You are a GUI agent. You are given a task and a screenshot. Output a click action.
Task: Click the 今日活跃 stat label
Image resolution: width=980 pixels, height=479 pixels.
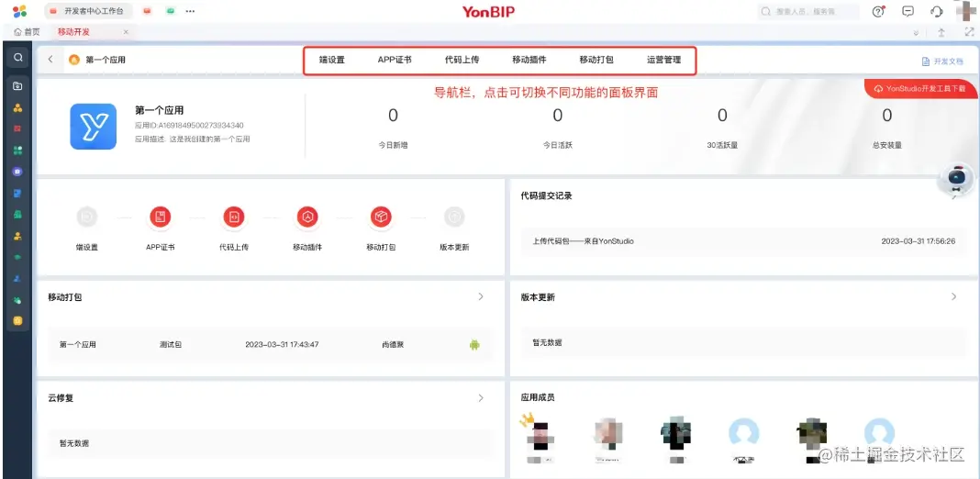pos(558,145)
